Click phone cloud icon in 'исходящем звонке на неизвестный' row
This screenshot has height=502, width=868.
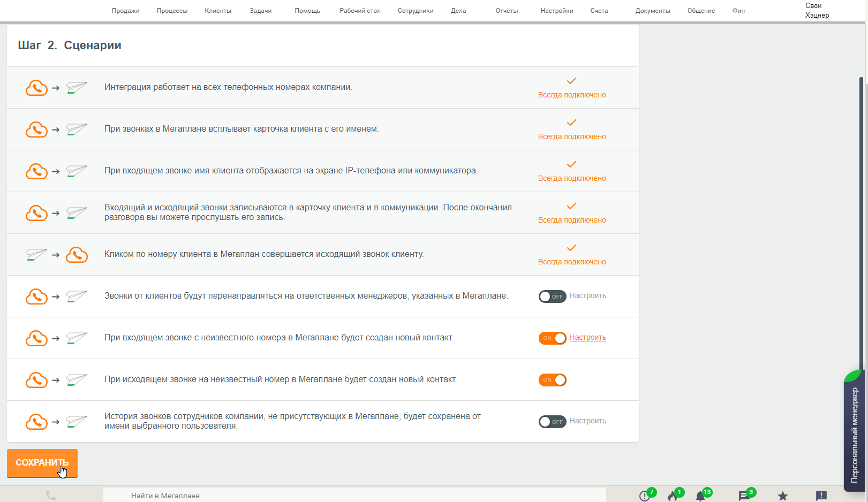(36, 380)
